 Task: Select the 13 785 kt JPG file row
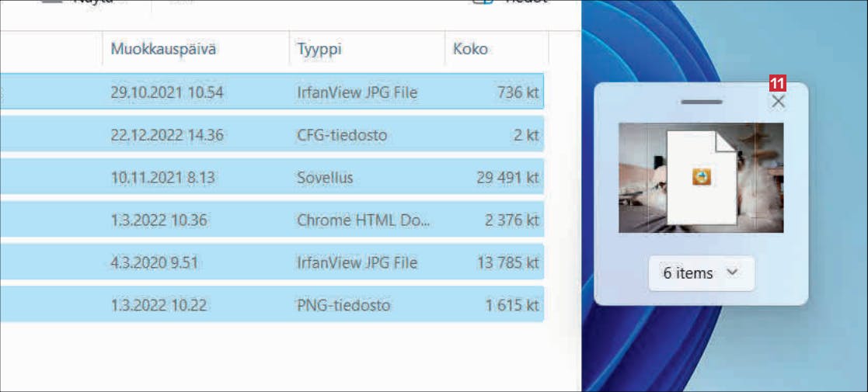tap(271, 262)
